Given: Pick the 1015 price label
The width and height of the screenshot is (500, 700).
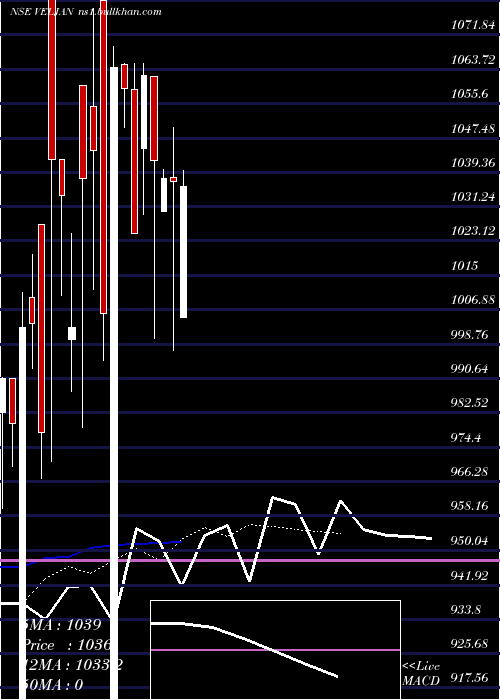Looking at the screenshot, I should [464, 266].
